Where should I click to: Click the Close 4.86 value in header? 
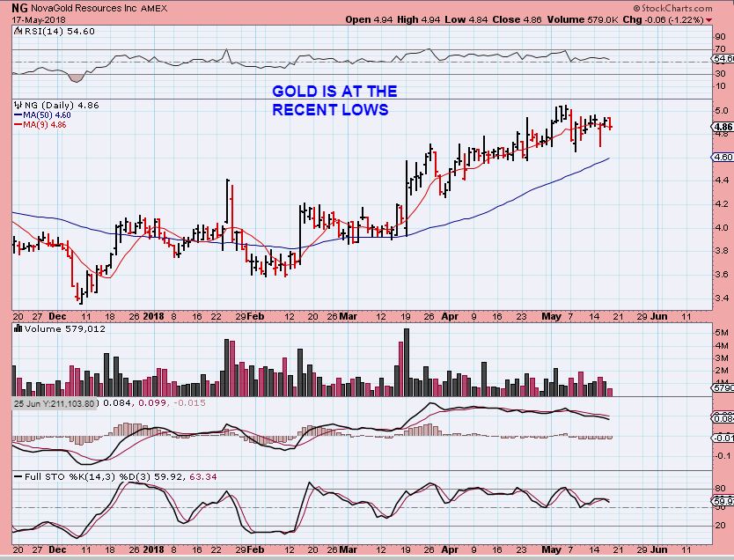[517, 19]
